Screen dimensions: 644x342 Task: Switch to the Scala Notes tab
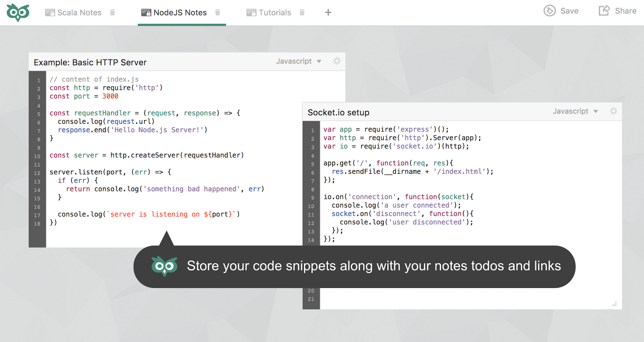[x=79, y=12]
